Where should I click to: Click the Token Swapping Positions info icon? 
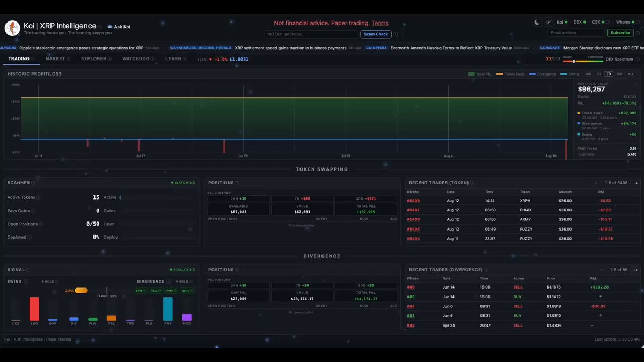[237, 183]
